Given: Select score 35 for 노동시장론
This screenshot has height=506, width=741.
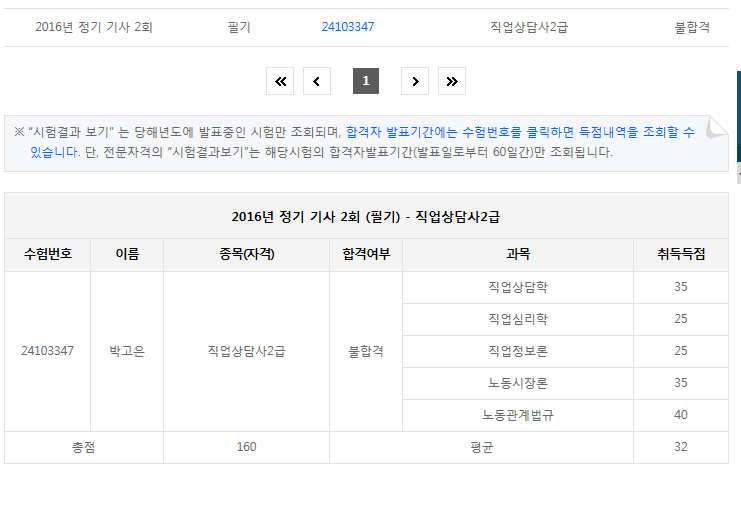Looking at the screenshot, I should coord(681,383).
